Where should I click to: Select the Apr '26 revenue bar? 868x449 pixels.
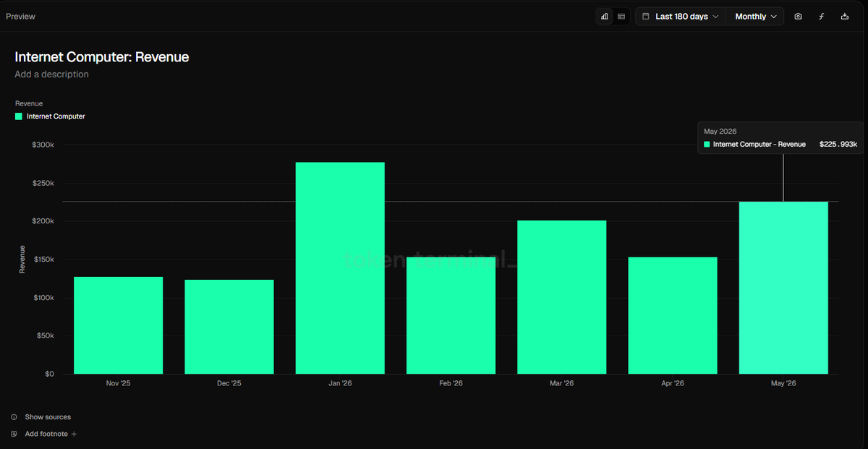point(673,315)
